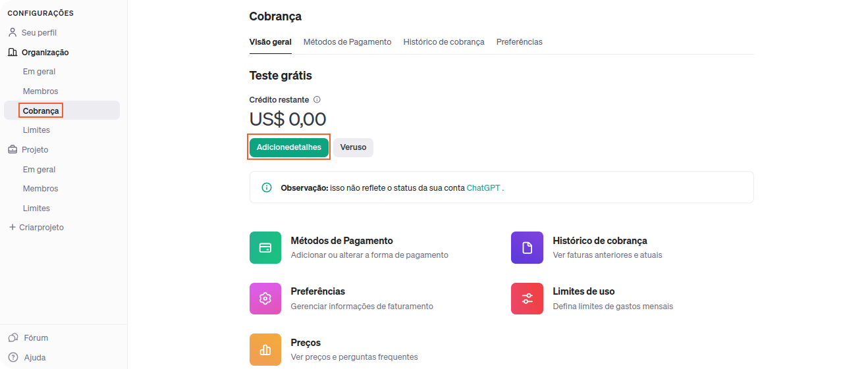Open the Preços card title
Screen dimensions: 868x369
click(306, 343)
